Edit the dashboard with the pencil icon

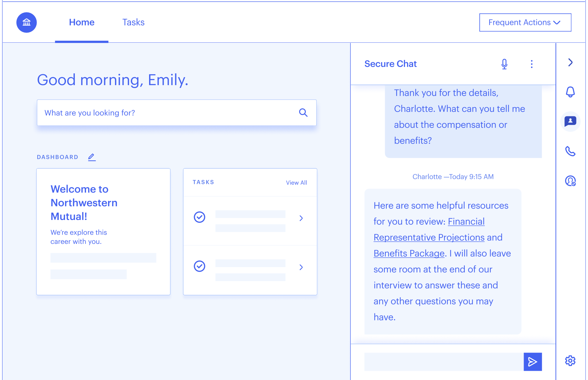(92, 157)
